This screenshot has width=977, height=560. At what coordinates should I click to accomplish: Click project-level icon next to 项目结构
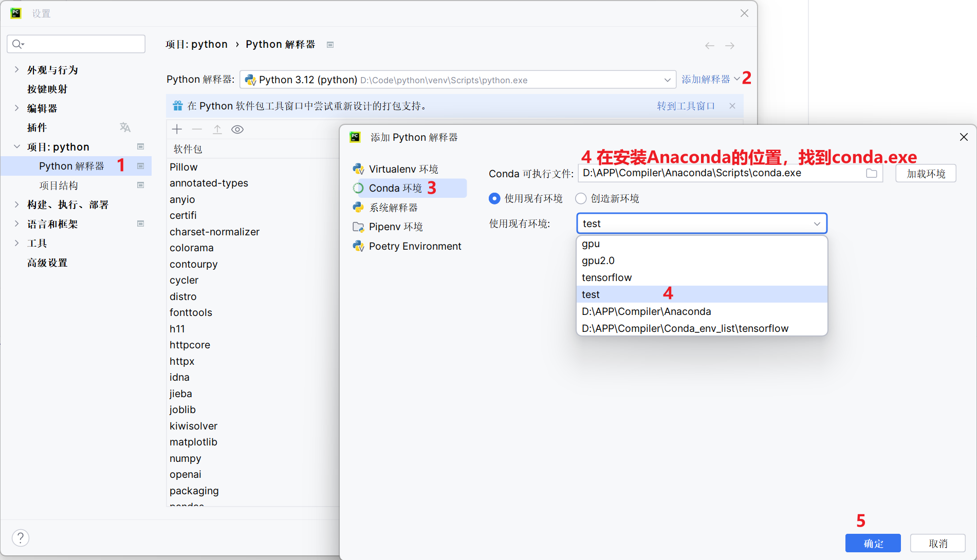tap(140, 185)
